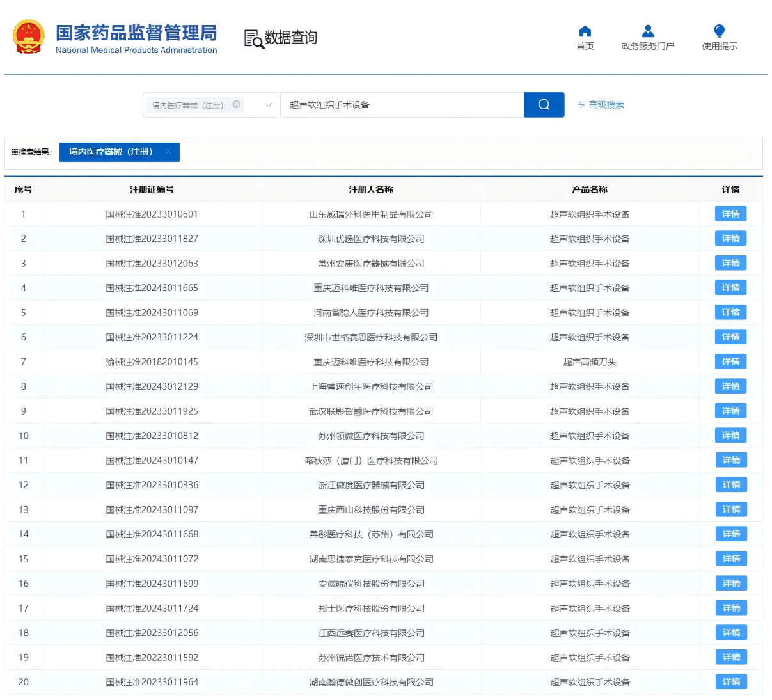Click the blue magnifier search button
Viewport: 772px width, 700px height.
tap(544, 105)
